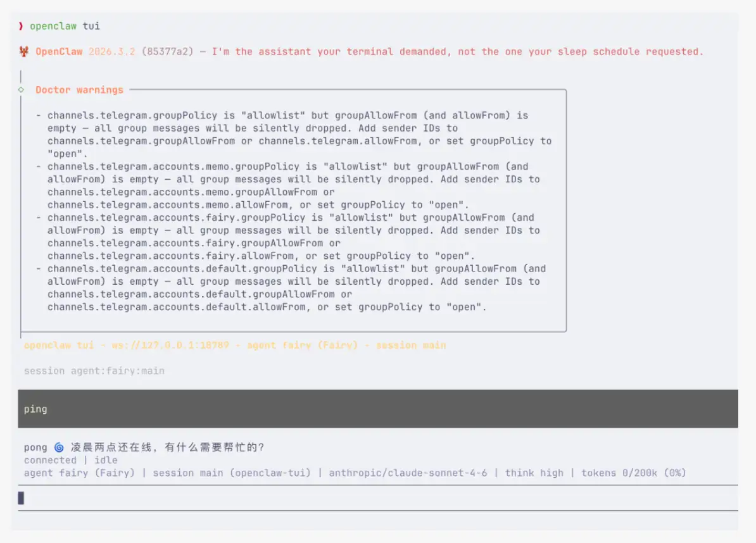
Task: Click 'channels.telegram.accounts.memo.groupAllowFrom or' line
Action: pos(191,192)
